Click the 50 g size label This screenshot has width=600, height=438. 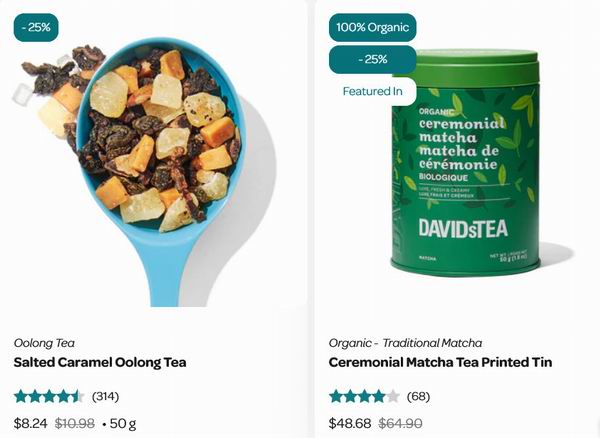pyautogui.click(x=122, y=423)
